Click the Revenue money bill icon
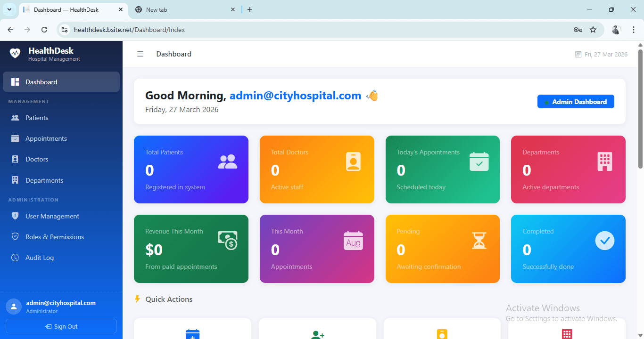644x339 pixels. [x=228, y=241]
